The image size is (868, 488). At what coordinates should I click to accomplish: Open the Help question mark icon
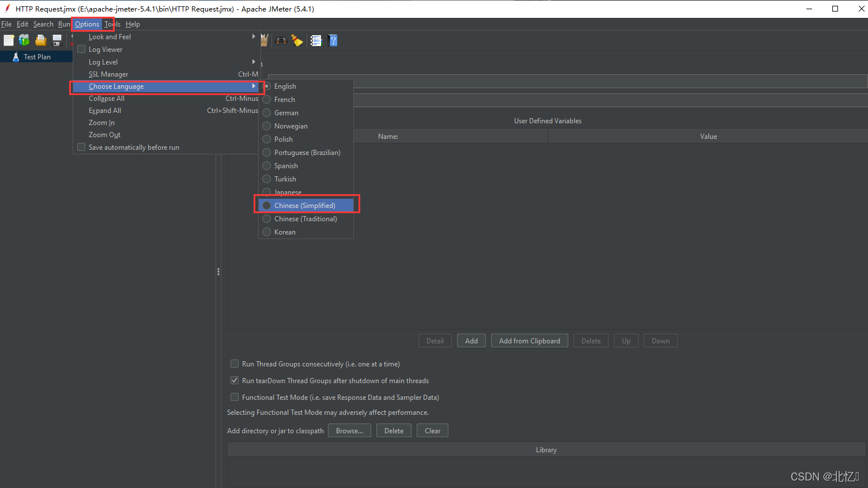[333, 40]
